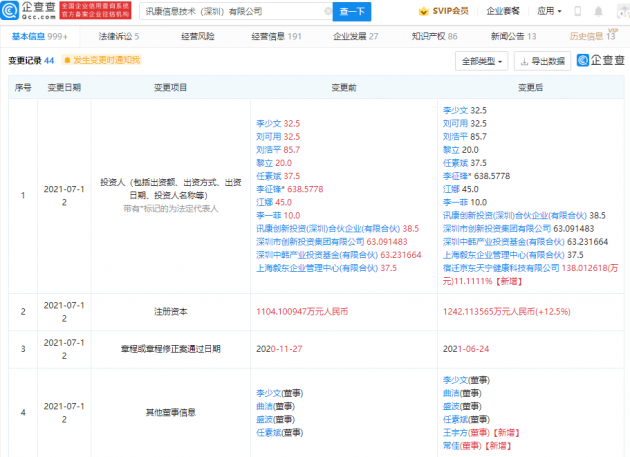Select the 章程或章程修正案通过日期 cell
Screen dimensions: 630x457
pyautogui.click(x=171, y=349)
